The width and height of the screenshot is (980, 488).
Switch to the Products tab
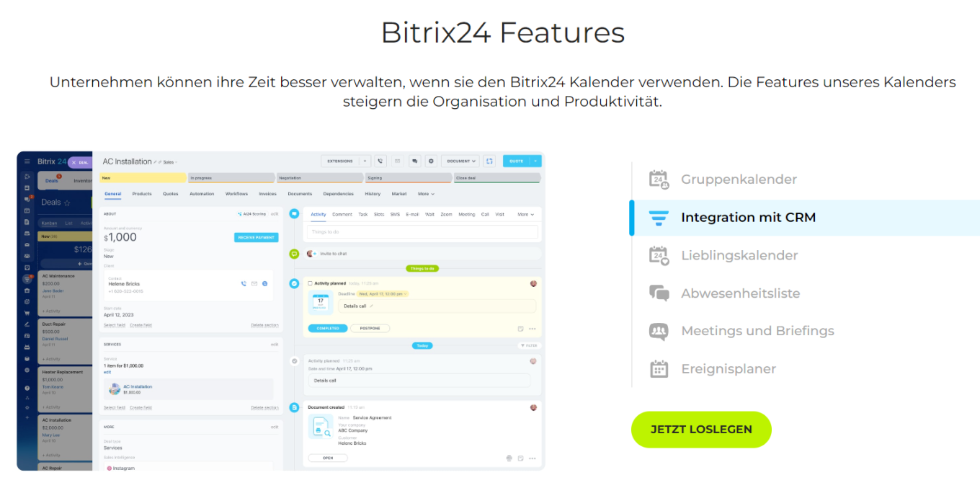pos(142,194)
